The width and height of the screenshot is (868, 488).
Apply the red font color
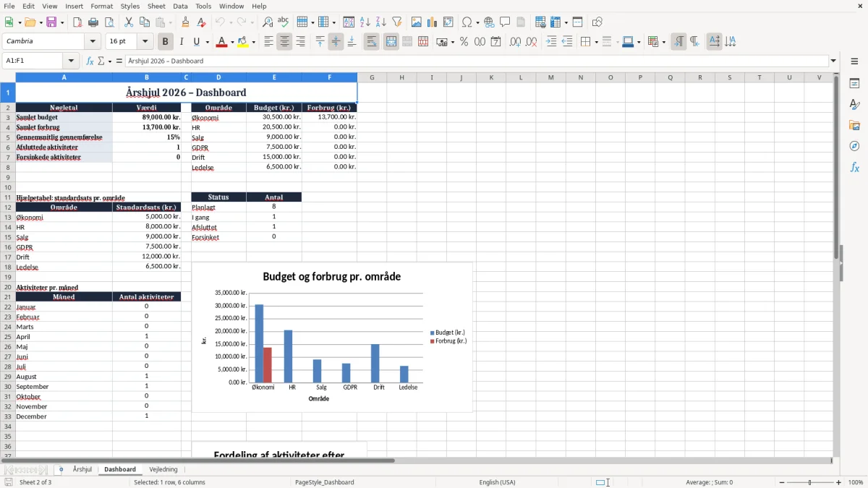point(221,42)
